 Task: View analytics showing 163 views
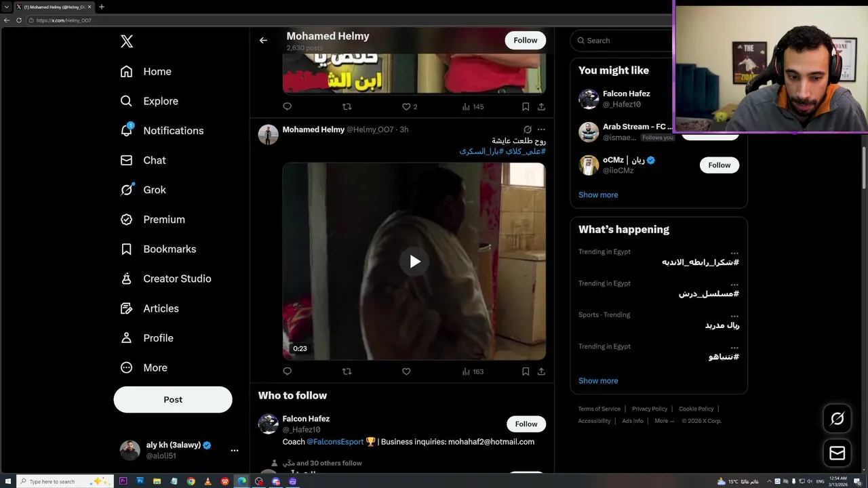click(x=473, y=371)
